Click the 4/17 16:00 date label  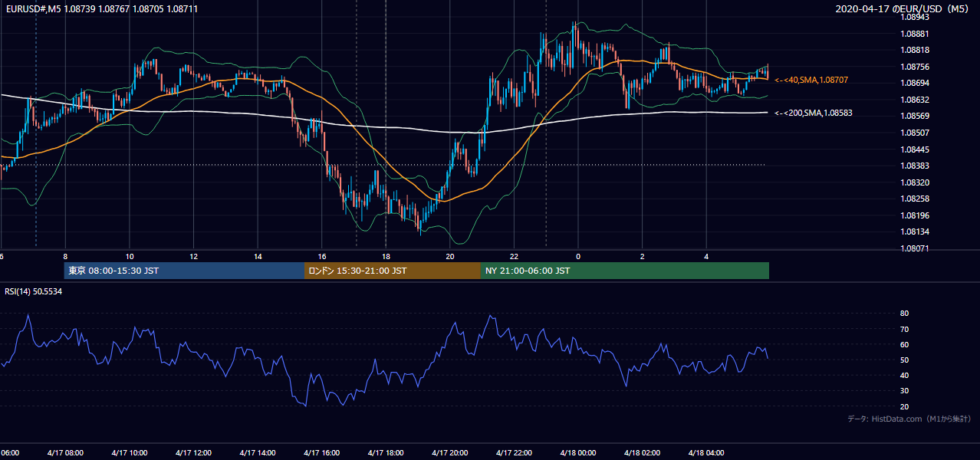click(321, 452)
